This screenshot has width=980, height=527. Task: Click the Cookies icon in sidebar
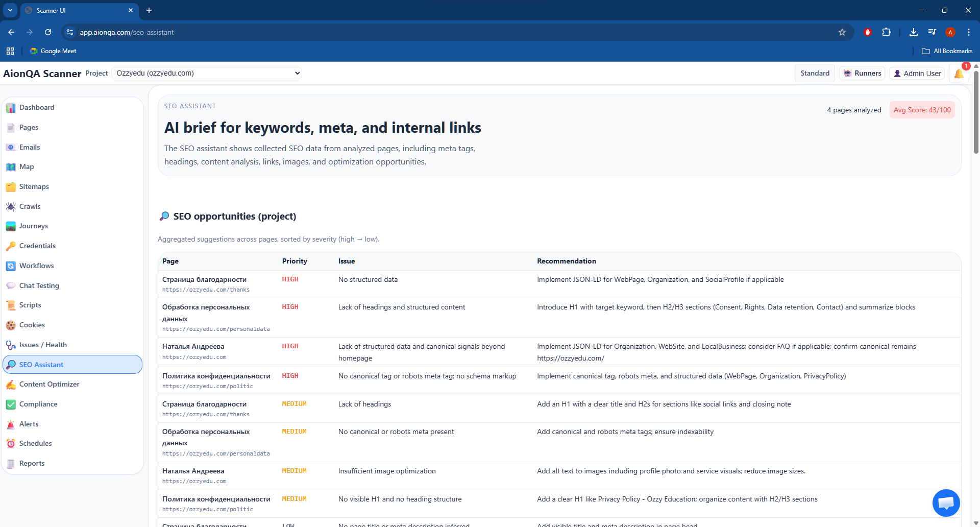pos(11,325)
